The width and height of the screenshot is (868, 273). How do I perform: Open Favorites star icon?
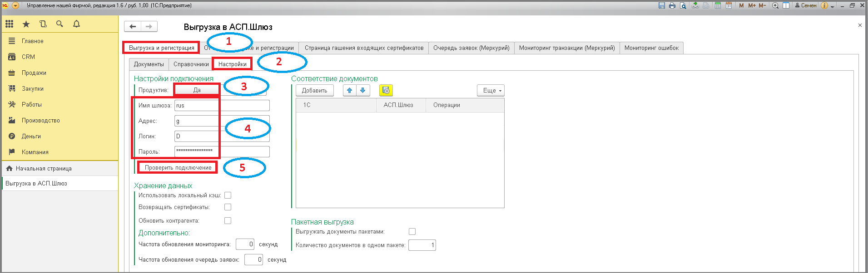tap(26, 24)
